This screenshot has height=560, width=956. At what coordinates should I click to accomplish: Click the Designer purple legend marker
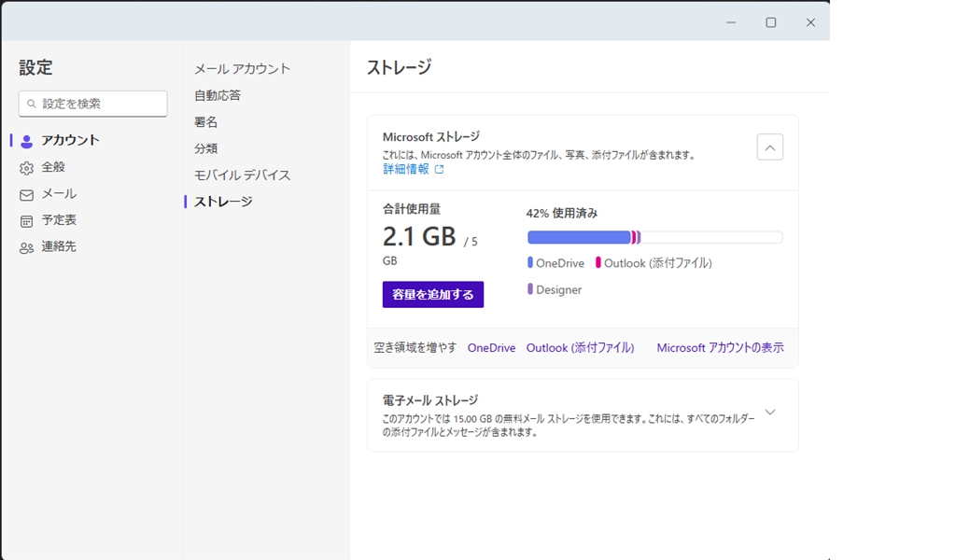[x=530, y=288]
